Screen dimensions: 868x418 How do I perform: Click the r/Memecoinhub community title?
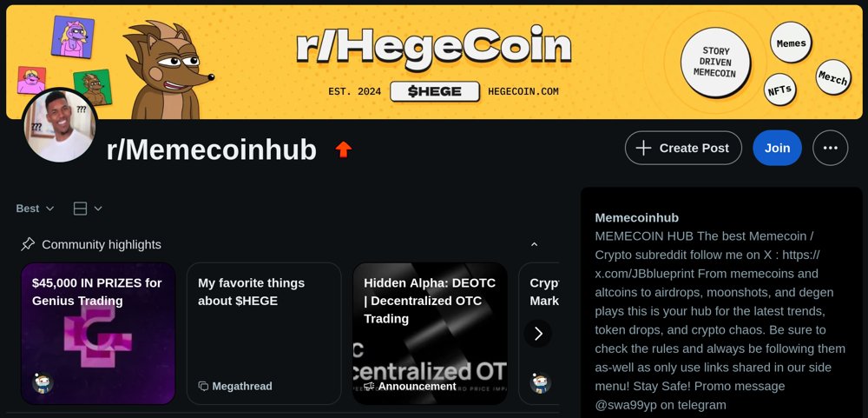(x=212, y=149)
